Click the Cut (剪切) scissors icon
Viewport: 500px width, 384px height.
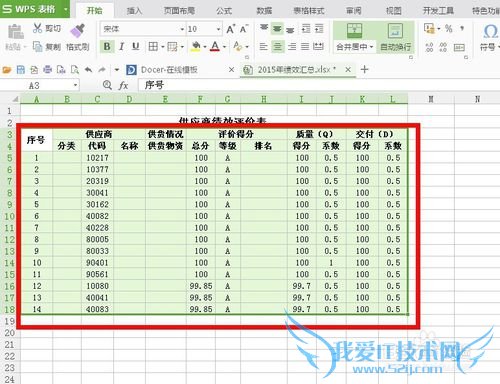[37, 28]
